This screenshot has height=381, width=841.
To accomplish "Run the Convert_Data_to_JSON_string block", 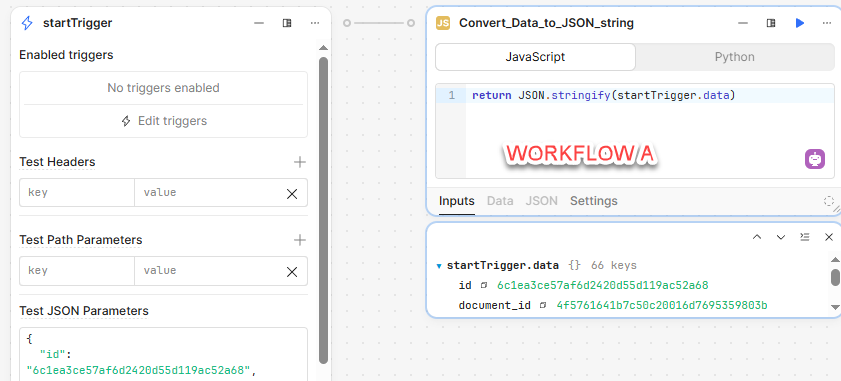I will click(x=800, y=23).
